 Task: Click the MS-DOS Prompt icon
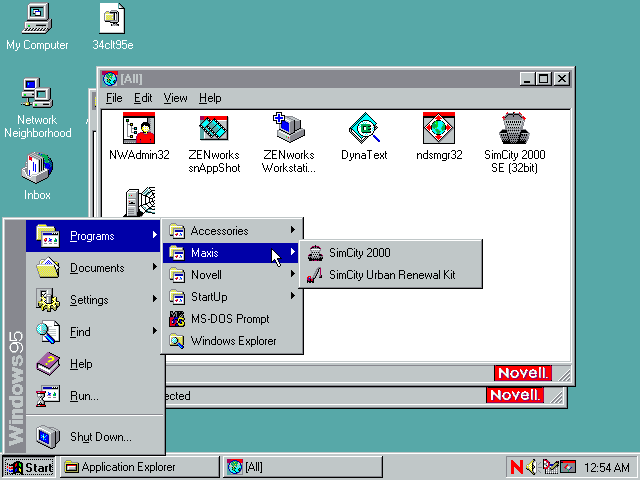click(177, 319)
